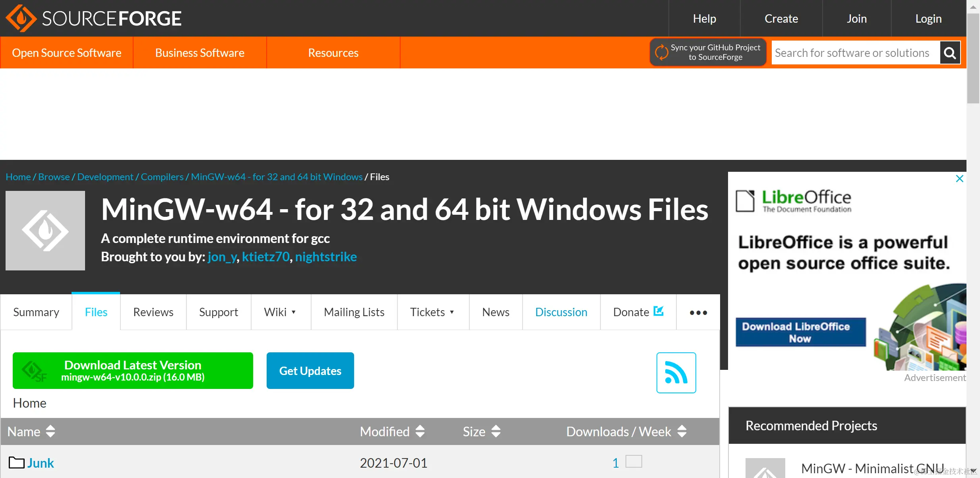Open Open Source Software menu

coord(67,52)
